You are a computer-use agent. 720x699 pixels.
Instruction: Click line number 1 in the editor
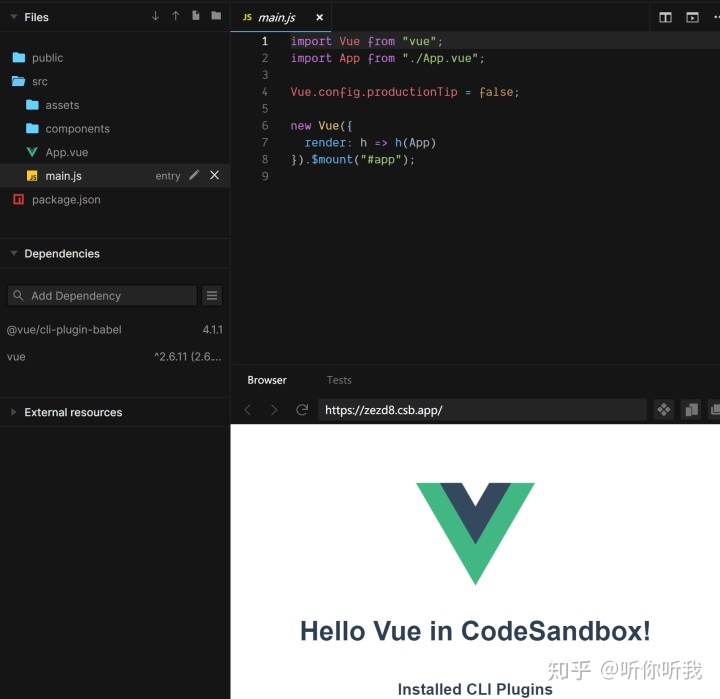(x=265, y=41)
